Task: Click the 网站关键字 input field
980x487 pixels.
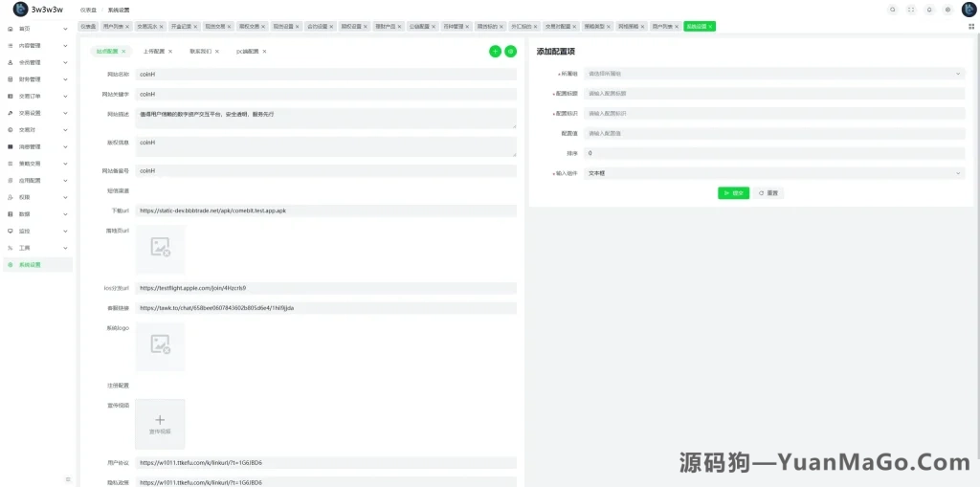Action: point(326,95)
